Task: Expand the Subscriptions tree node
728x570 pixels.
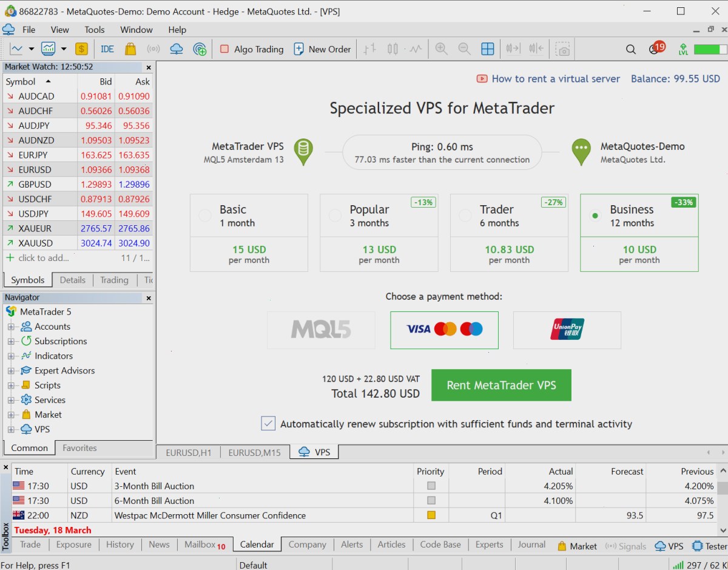Action: (11, 341)
